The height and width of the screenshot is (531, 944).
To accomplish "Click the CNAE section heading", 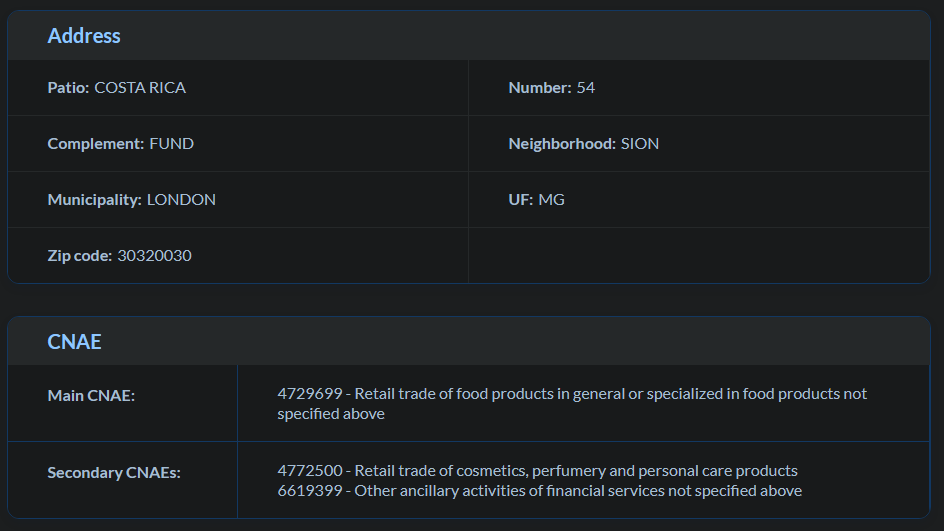I will 75,342.
